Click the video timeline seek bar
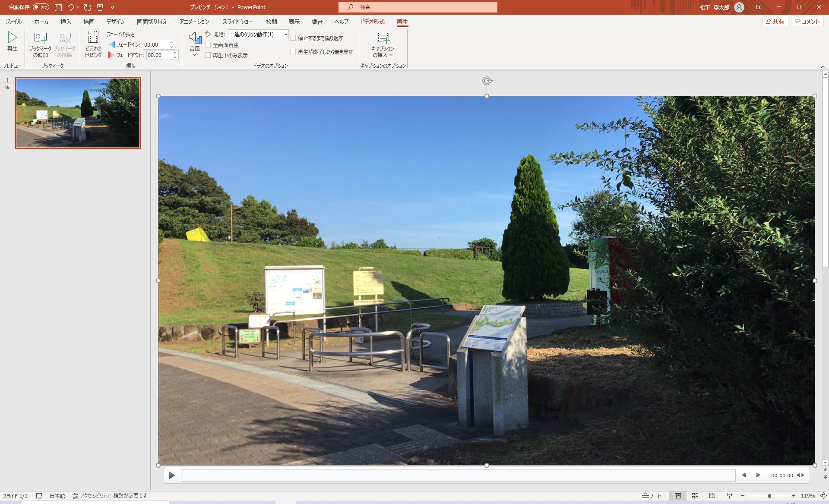 pyautogui.click(x=458, y=475)
